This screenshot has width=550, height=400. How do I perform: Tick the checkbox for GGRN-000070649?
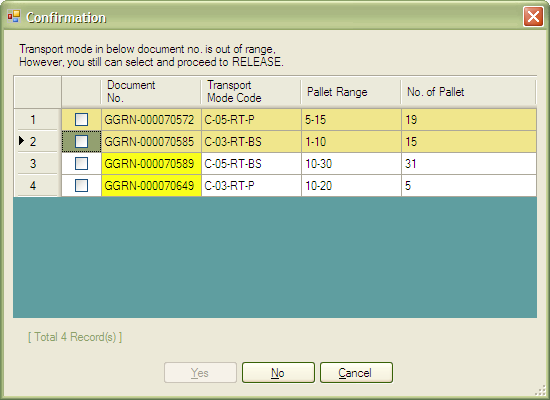[81, 186]
